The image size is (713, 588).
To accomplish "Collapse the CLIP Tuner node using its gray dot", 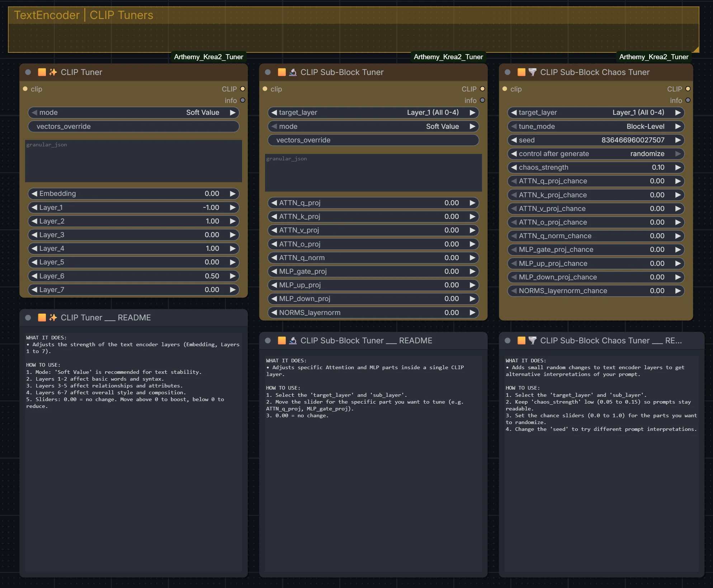I will [28, 72].
